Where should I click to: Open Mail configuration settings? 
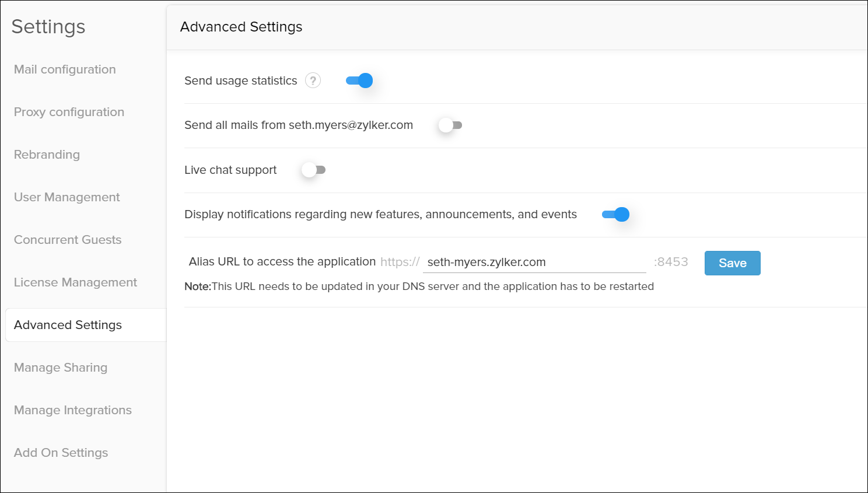[64, 69]
